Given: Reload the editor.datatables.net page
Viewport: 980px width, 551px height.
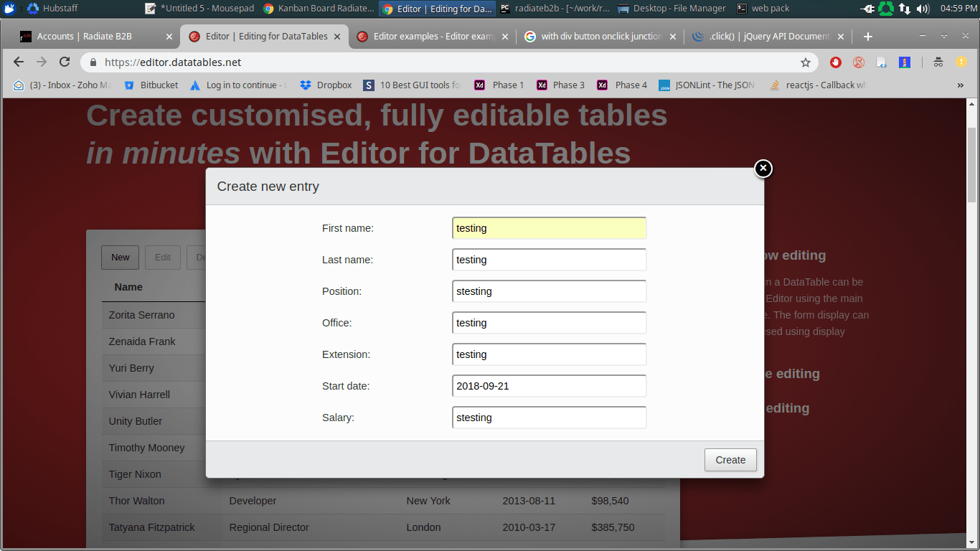Looking at the screenshot, I should coord(65,62).
